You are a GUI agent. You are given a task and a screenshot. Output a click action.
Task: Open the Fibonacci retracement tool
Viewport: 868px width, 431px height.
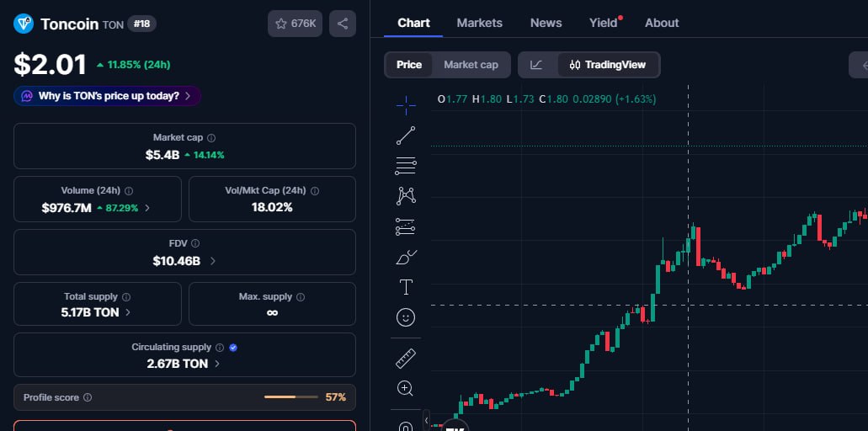pyautogui.click(x=406, y=166)
